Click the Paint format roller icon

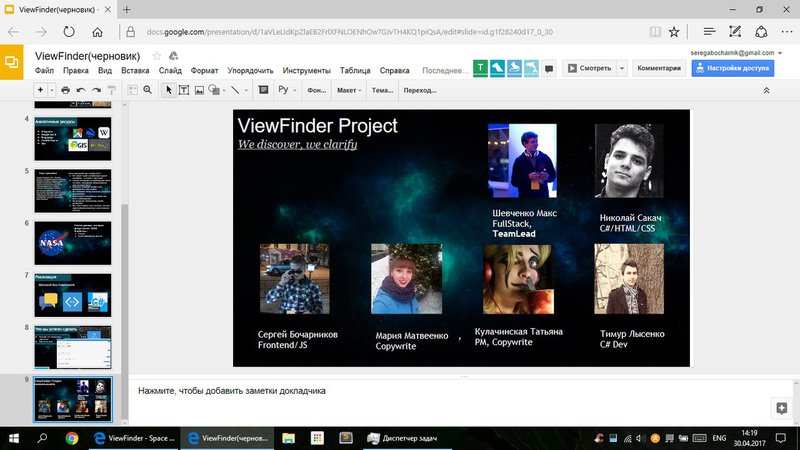coord(111,90)
